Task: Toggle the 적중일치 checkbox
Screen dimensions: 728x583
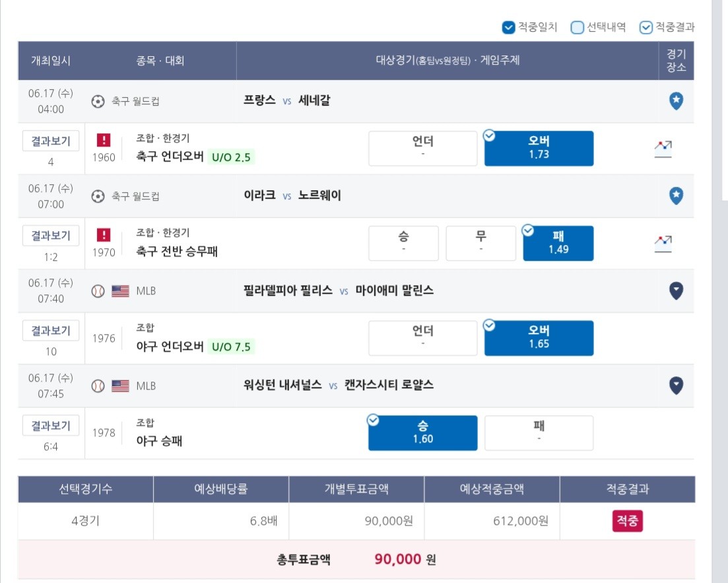Action: 508,28
